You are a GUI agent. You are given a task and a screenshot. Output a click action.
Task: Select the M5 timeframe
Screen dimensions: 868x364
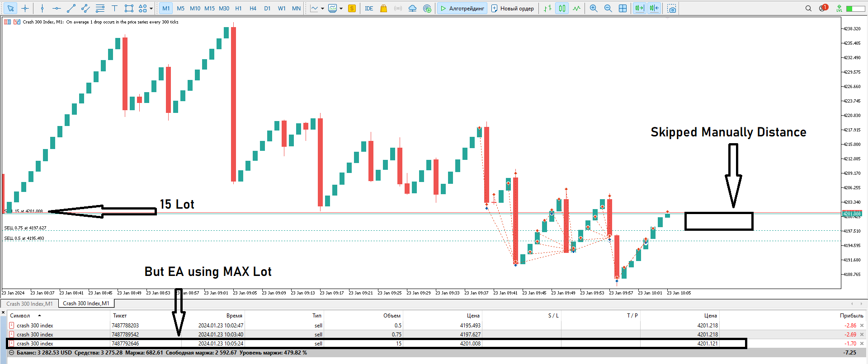[180, 8]
